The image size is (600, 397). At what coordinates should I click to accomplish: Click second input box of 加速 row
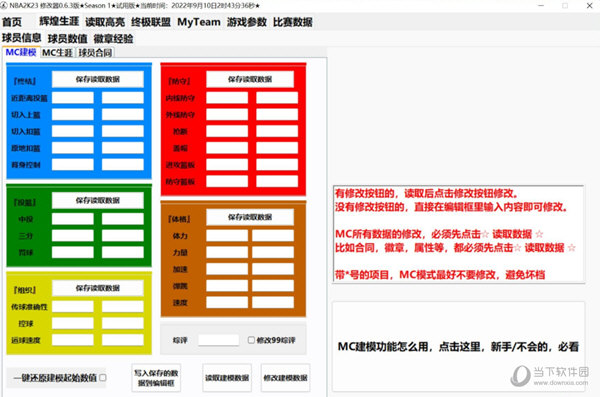(273, 269)
